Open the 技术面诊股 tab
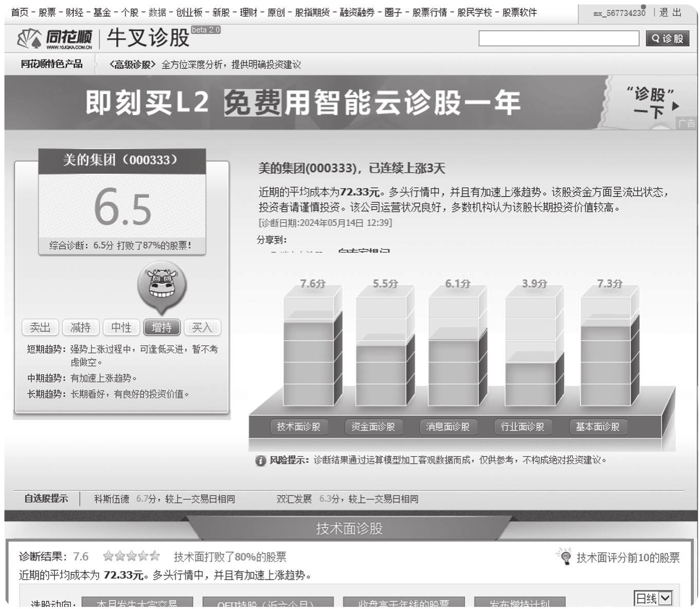This screenshot has height=609, width=700. coord(298,426)
